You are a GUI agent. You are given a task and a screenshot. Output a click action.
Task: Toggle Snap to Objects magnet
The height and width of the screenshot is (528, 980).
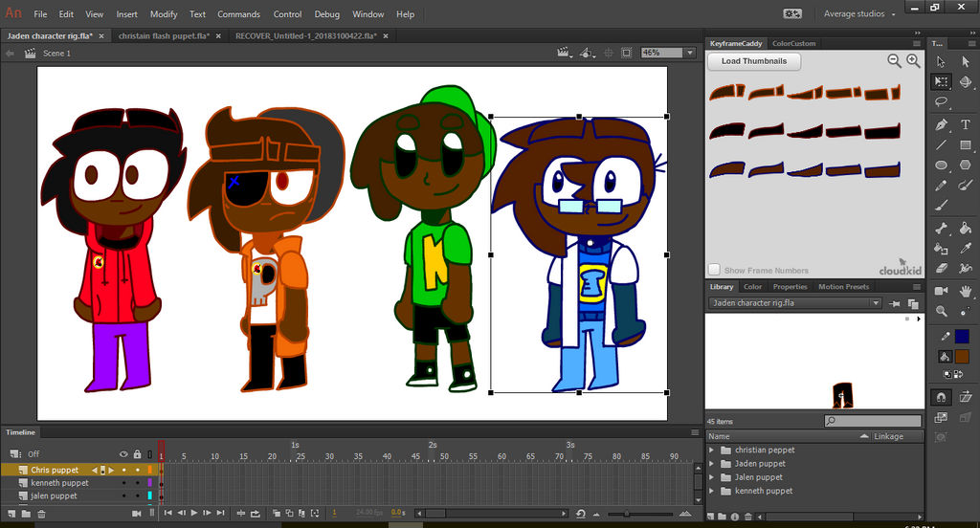tap(941, 397)
